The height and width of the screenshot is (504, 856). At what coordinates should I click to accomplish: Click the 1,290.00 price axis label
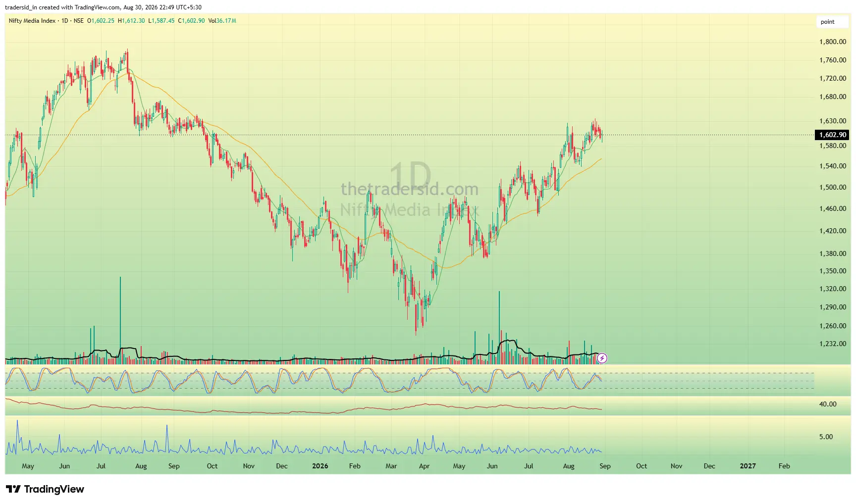coord(833,307)
